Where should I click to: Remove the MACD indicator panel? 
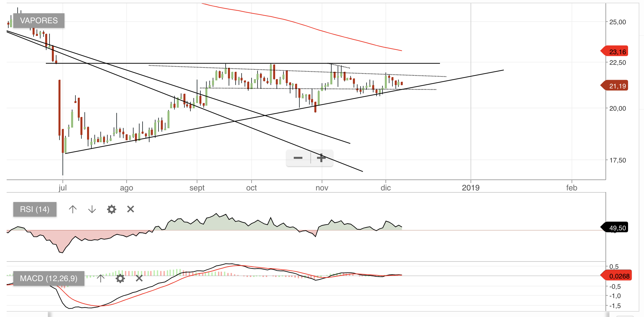pos(139,278)
